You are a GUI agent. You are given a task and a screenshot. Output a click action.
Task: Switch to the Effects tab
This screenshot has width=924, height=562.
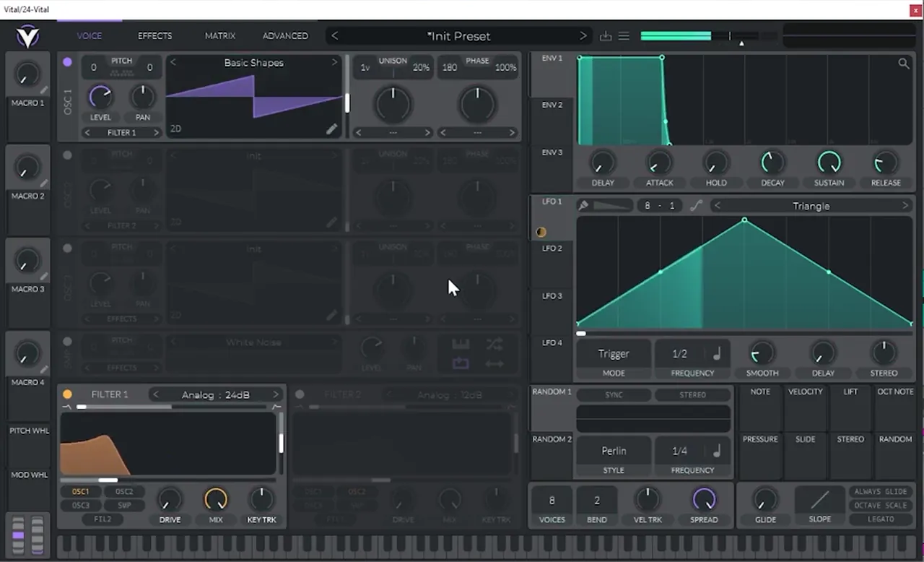click(155, 36)
